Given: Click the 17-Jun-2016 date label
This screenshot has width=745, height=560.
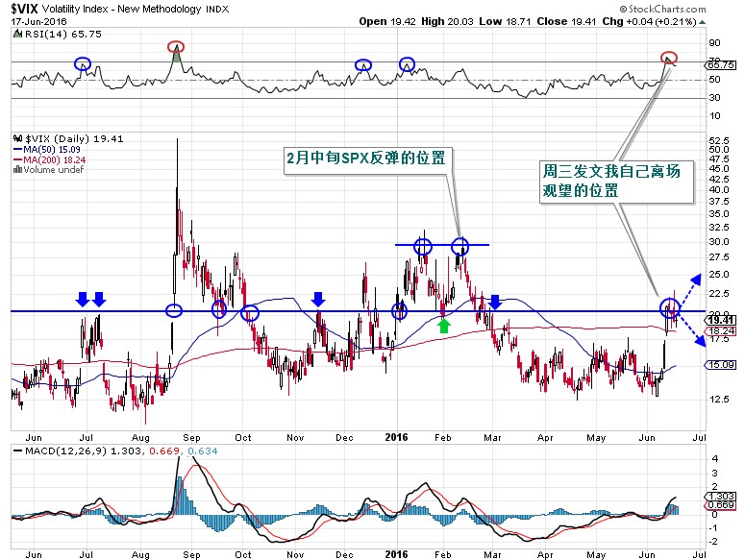Looking at the screenshot, I should [x=39, y=21].
